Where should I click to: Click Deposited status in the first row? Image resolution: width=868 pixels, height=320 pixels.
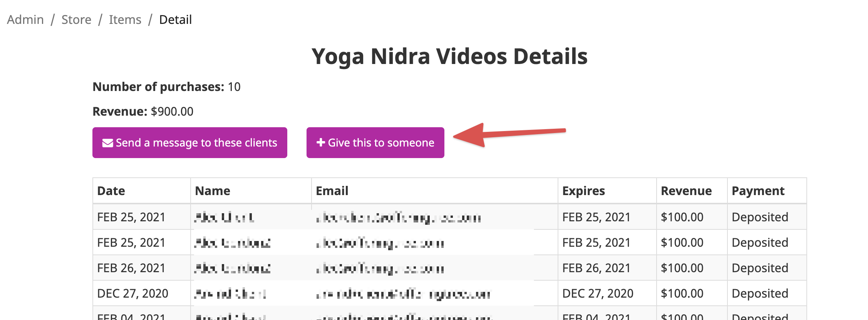point(760,217)
